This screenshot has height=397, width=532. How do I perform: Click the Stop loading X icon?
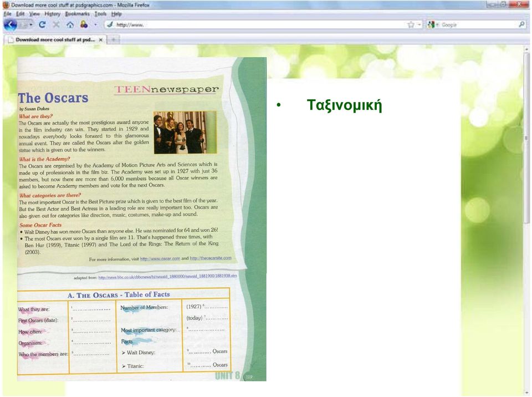tap(56, 24)
